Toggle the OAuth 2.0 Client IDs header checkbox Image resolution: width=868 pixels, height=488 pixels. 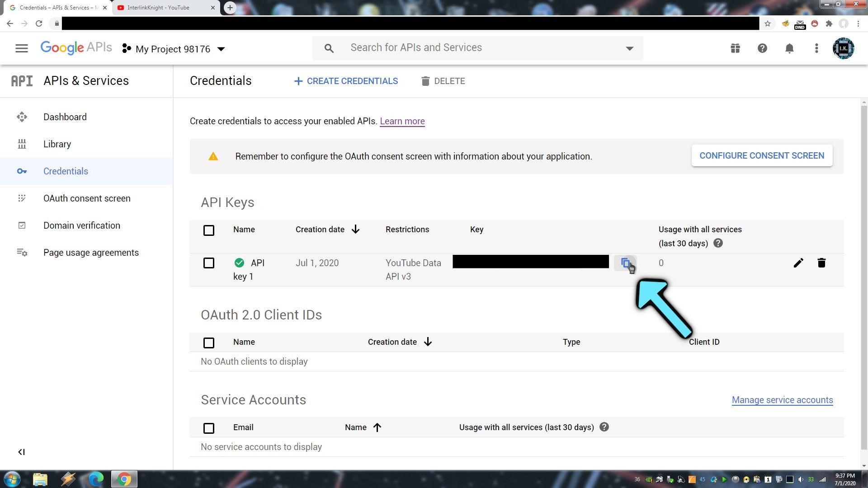[x=209, y=343]
